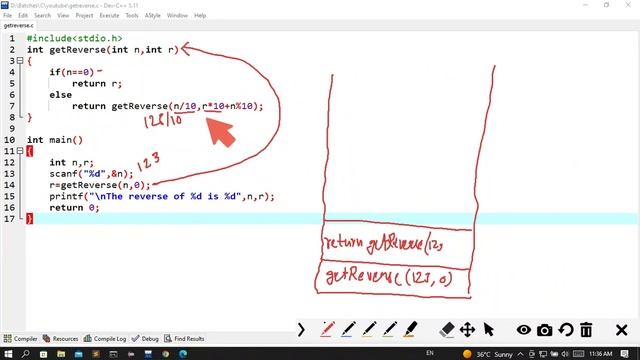Select the eraser tool
This screenshot has width=640, height=360.
447,329
